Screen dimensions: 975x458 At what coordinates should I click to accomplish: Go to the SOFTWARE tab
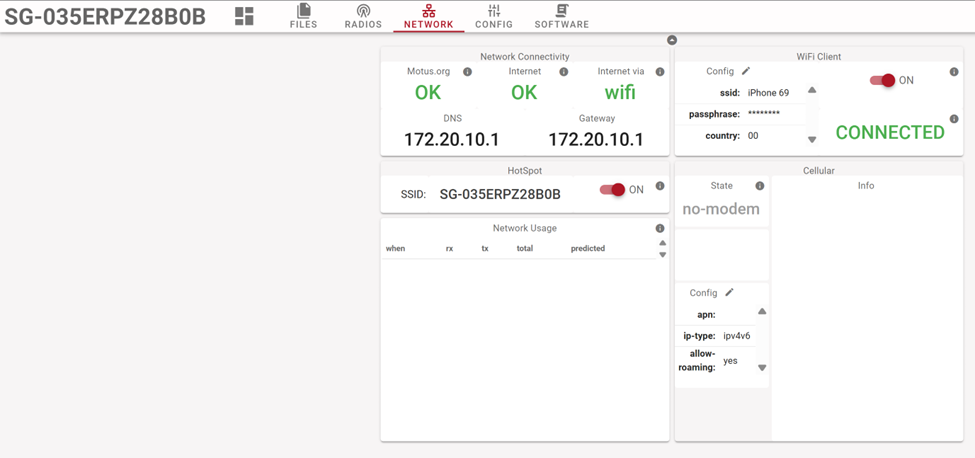[561, 16]
